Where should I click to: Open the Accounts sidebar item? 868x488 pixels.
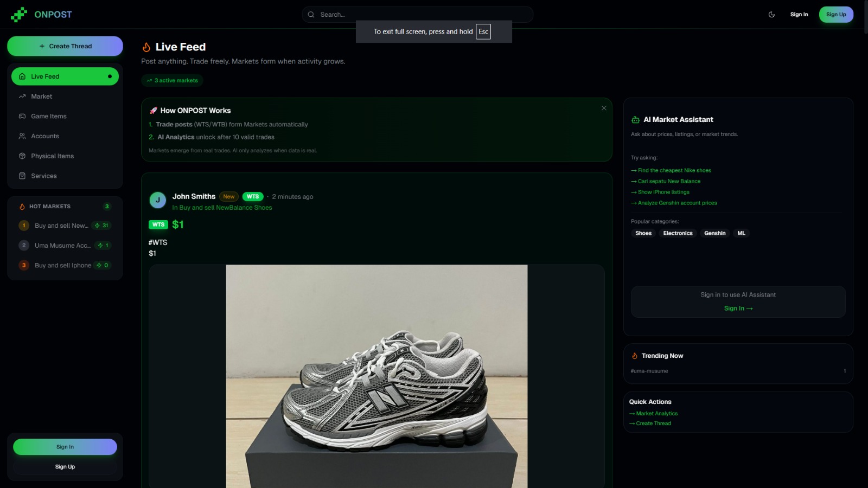click(x=65, y=136)
